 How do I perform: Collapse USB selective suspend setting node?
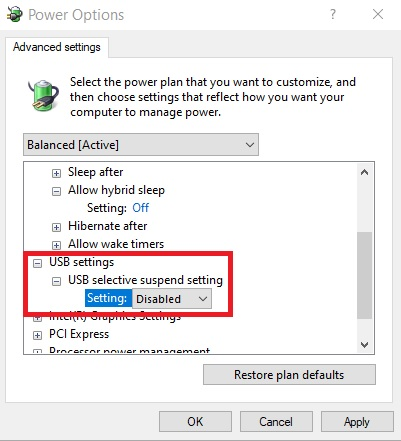[56, 281]
